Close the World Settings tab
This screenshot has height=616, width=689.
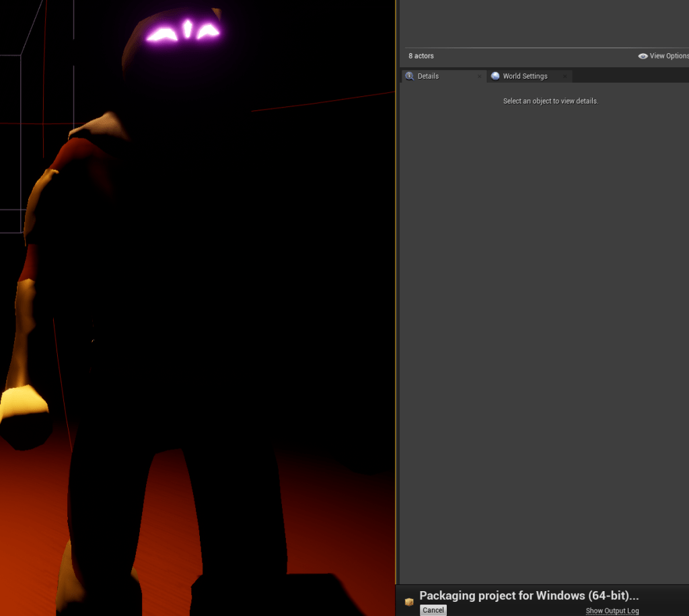click(x=565, y=77)
